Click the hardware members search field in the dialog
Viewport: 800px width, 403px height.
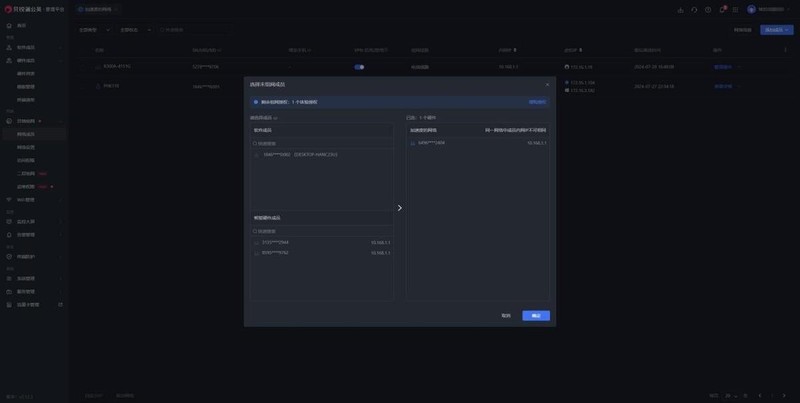[321, 231]
